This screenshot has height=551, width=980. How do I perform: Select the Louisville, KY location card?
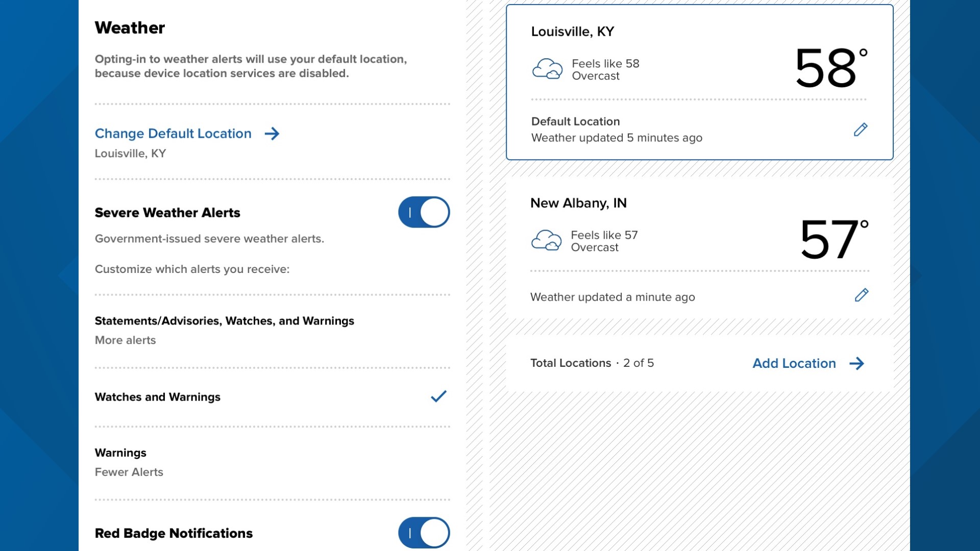tap(700, 82)
